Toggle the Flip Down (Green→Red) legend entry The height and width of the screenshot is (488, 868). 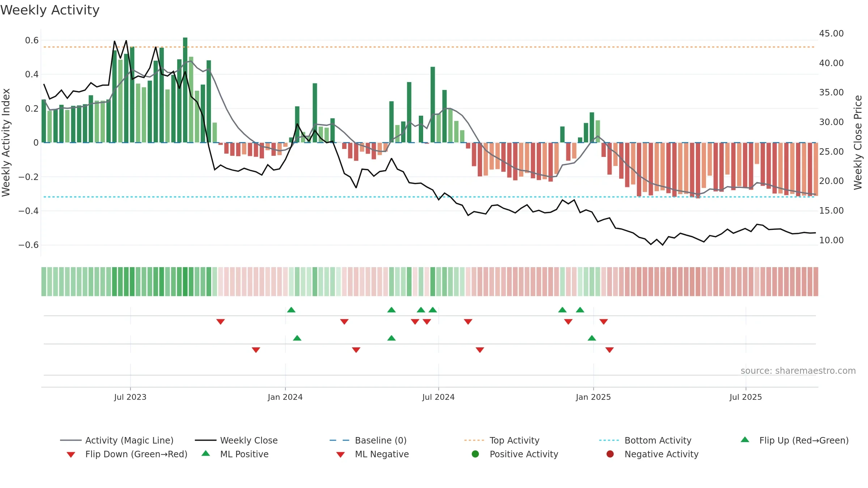127,454
